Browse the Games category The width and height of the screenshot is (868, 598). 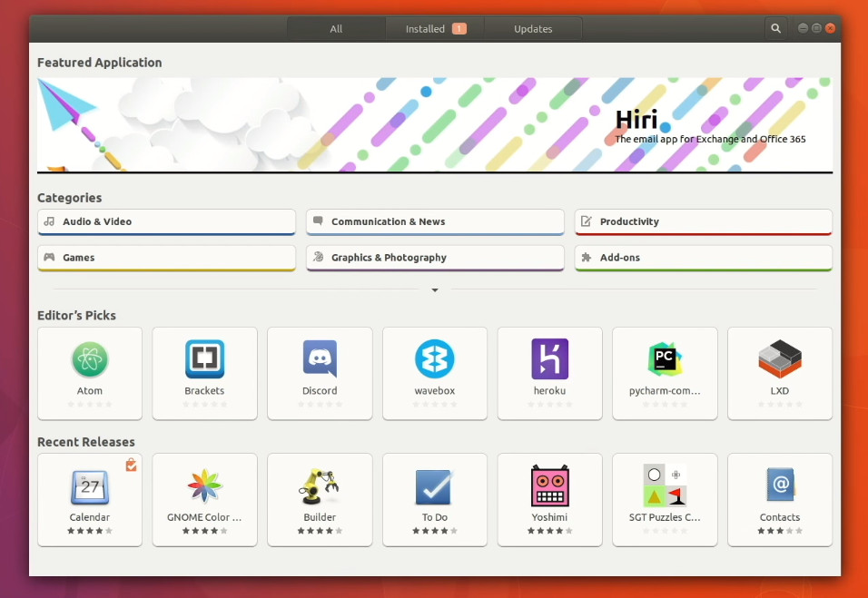tap(165, 257)
